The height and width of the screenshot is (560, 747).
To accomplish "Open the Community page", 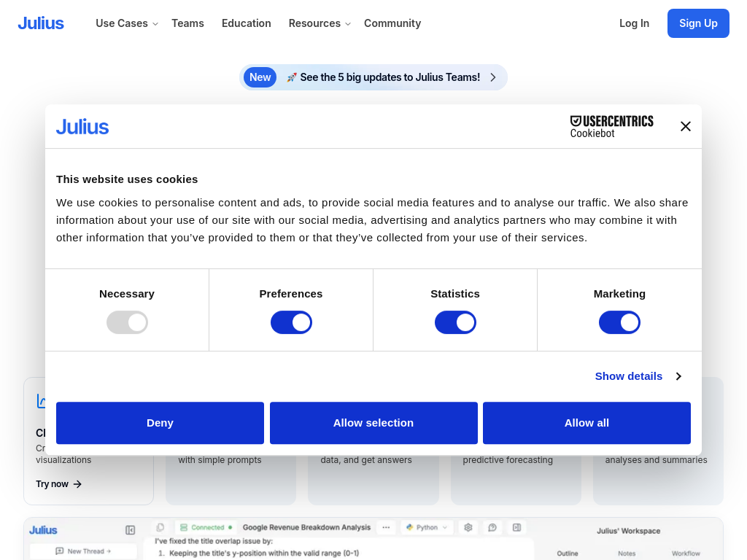I will 392,23.
